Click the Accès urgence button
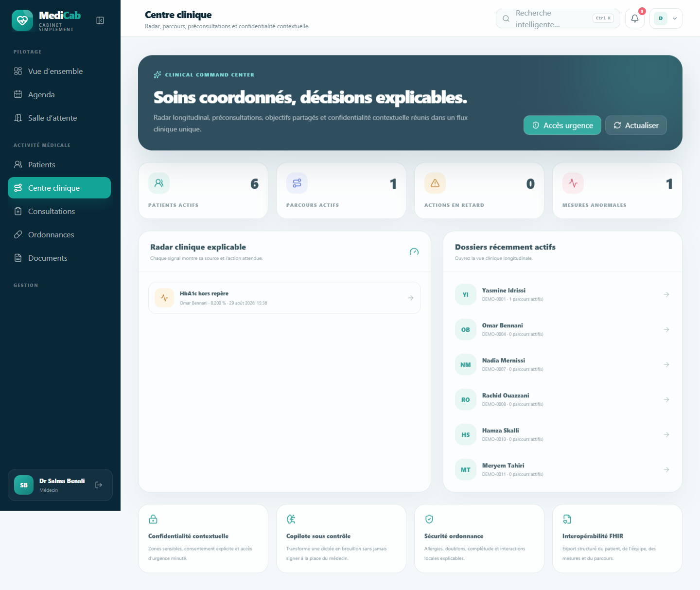 [562, 125]
